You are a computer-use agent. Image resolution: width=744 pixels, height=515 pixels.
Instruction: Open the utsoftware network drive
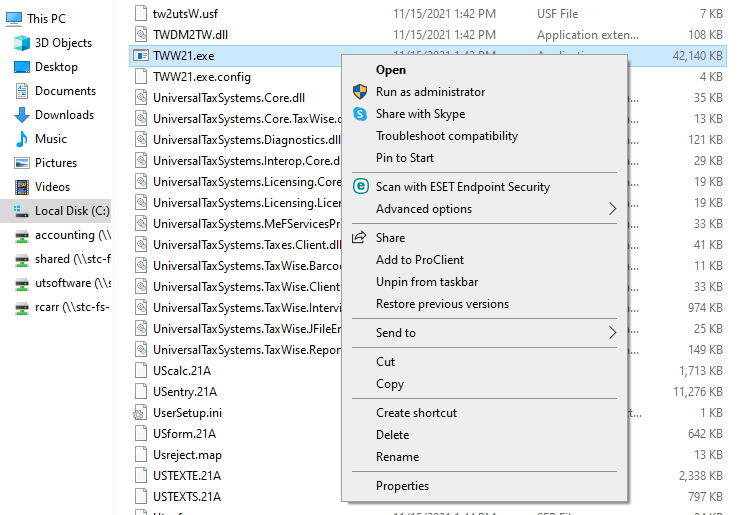(73, 283)
